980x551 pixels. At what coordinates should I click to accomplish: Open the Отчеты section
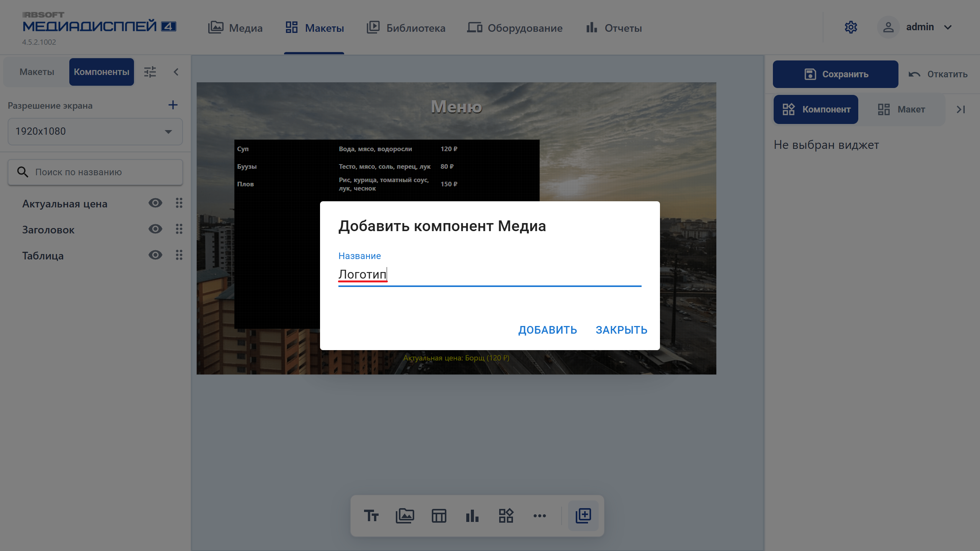point(614,28)
